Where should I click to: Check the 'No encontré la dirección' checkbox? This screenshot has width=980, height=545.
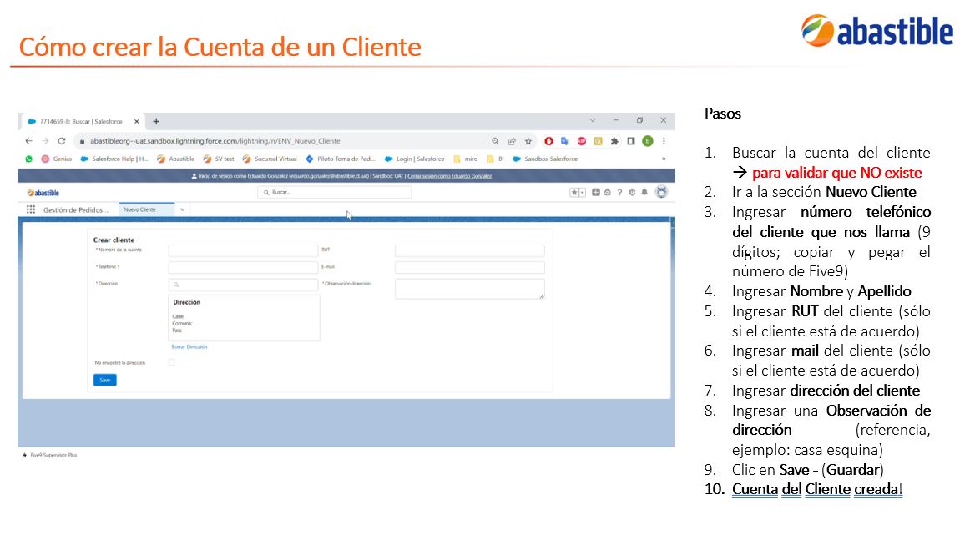[172, 362]
